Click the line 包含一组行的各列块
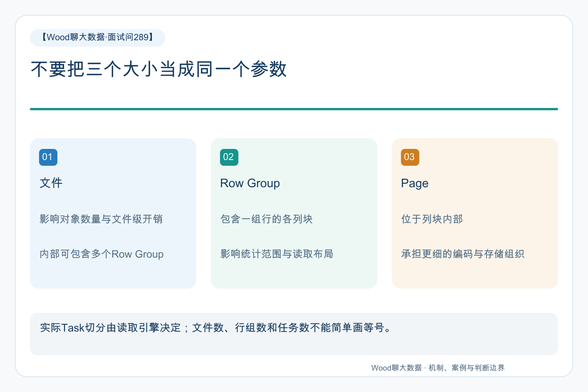Screen dimensions: 588x392 pos(266,219)
